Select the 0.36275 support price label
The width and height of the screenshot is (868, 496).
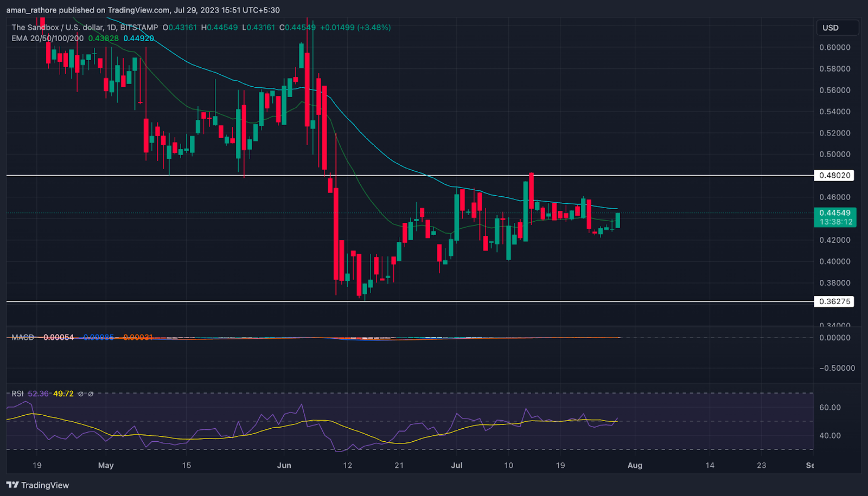pyautogui.click(x=834, y=301)
